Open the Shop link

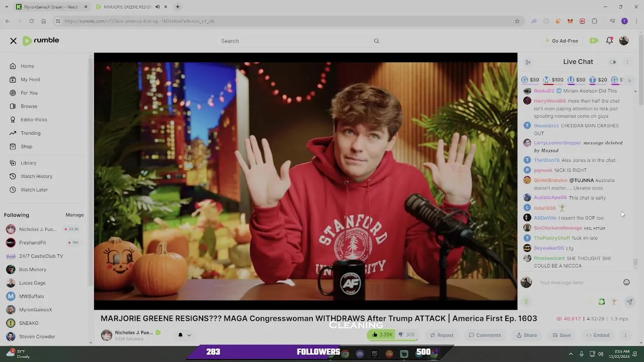(x=26, y=146)
